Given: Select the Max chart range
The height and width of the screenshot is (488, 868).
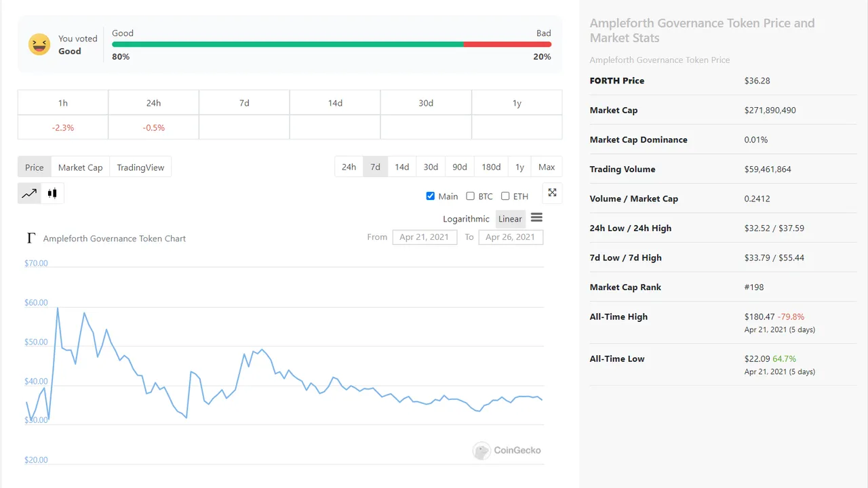Looking at the screenshot, I should click(x=547, y=167).
